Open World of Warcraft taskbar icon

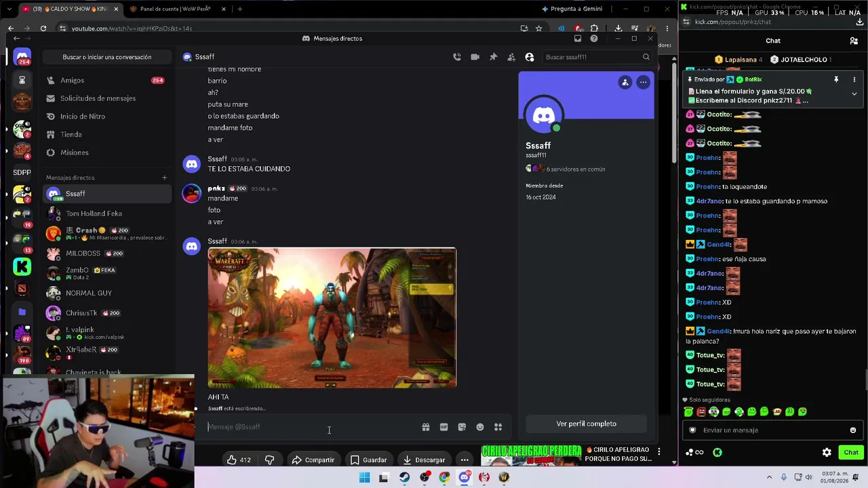coord(504,477)
